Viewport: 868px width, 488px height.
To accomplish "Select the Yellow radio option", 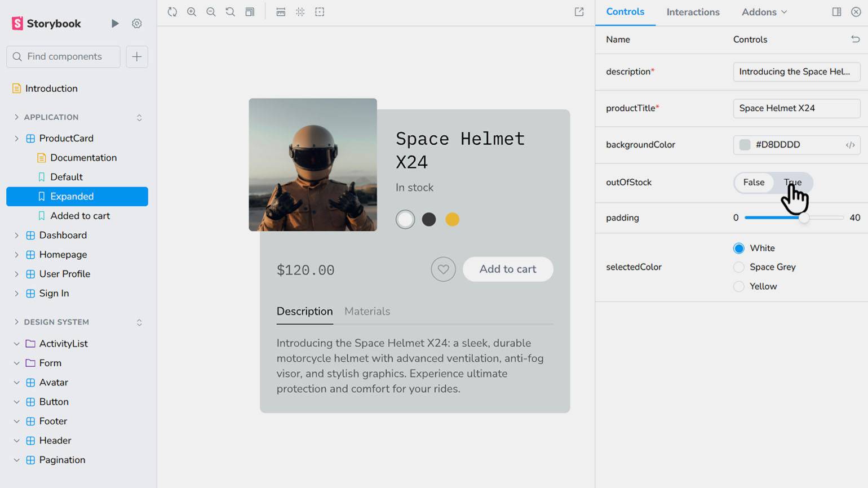I will tap(738, 286).
